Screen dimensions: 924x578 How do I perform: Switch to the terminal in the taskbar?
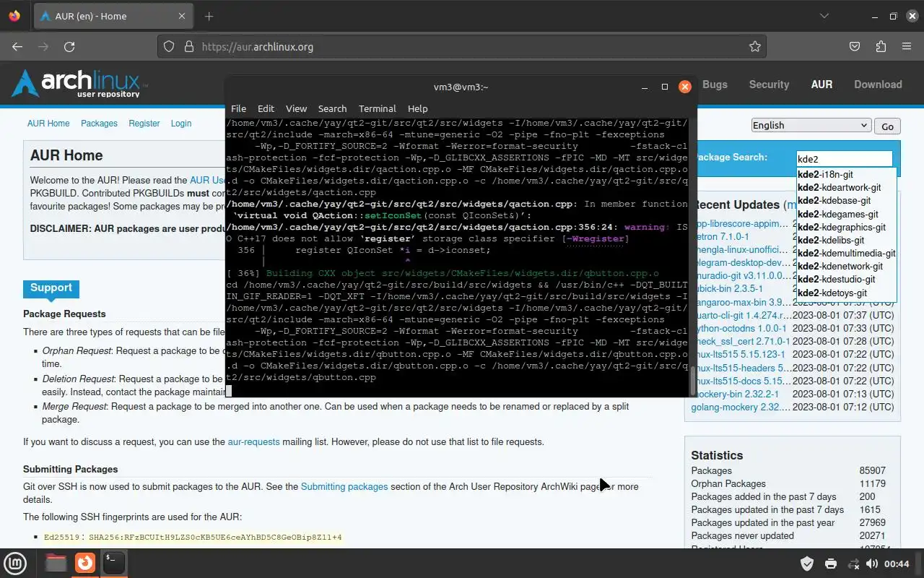(x=113, y=562)
